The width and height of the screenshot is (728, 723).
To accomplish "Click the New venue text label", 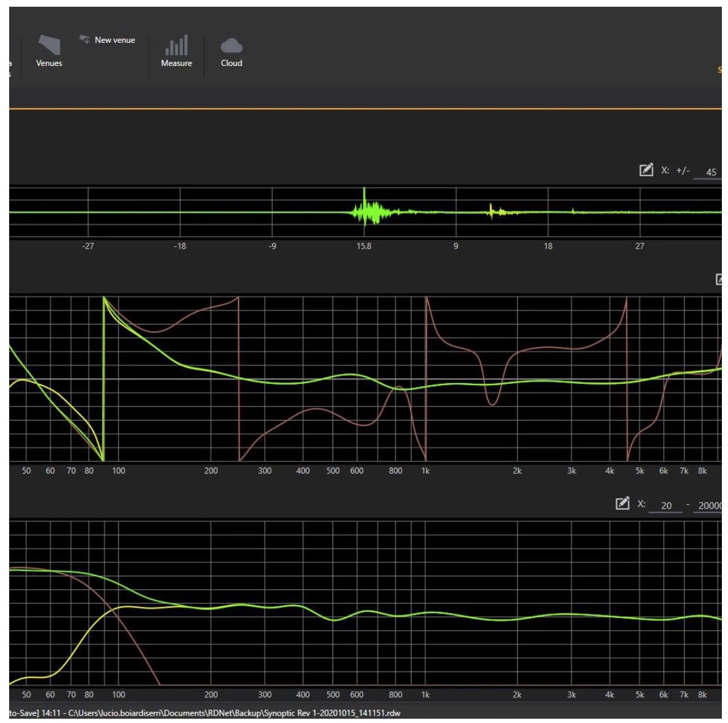I will pos(115,40).
